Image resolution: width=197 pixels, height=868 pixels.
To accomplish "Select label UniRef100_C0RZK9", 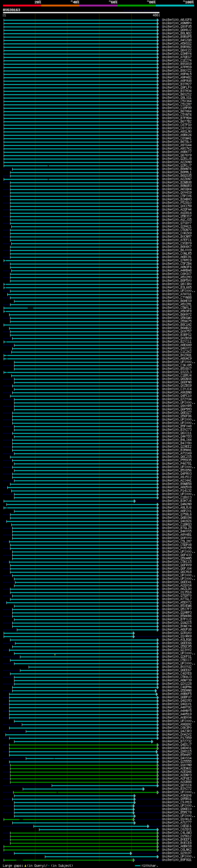I will coord(177,233).
